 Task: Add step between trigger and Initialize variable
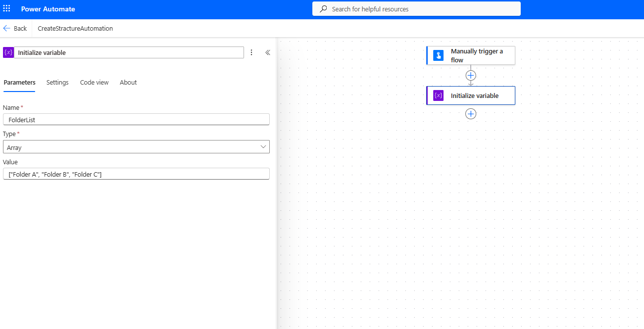pos(471,75)
